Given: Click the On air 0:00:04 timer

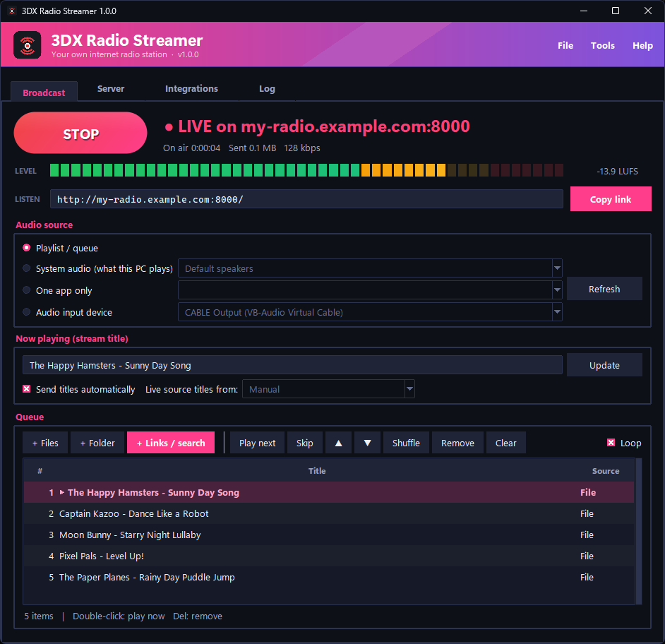Looking at the screenshot, I should point(192,148).
